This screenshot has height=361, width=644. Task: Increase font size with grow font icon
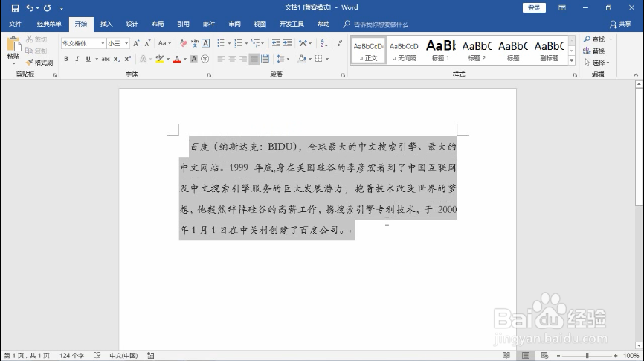coord(136,43)
